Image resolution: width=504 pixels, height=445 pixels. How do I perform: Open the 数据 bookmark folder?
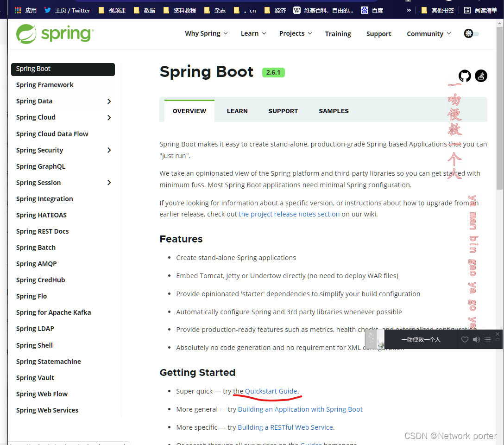tap(145, 10)
